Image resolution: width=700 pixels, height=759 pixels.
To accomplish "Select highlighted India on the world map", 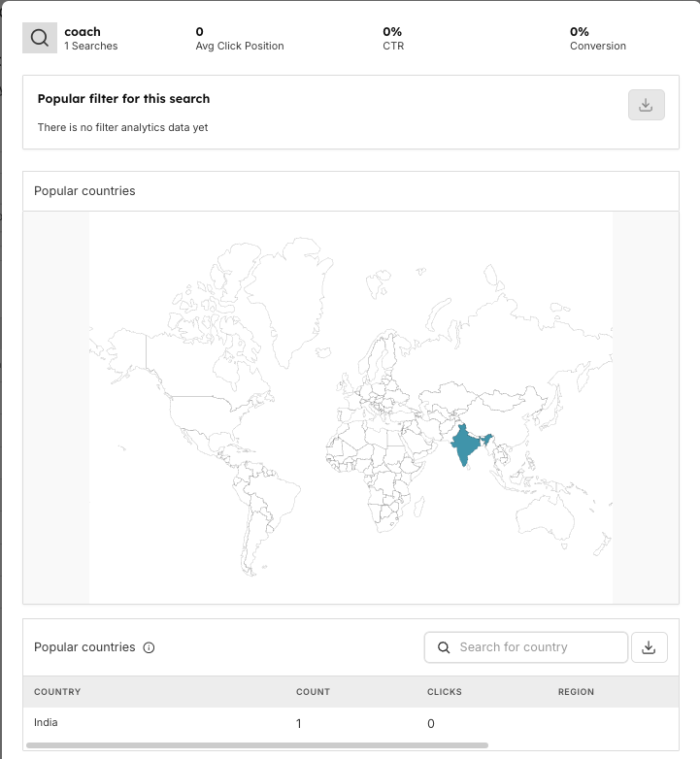I will pyautogui.click(x=466, y=447).
